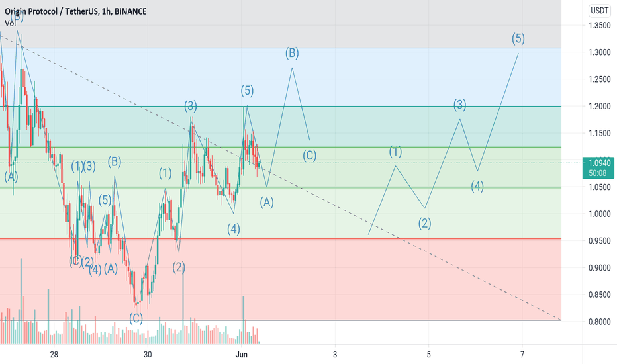This screenshot has width=617, height=364.
Task: Click the date label 3 on time axis
Action: click(335, 355)
